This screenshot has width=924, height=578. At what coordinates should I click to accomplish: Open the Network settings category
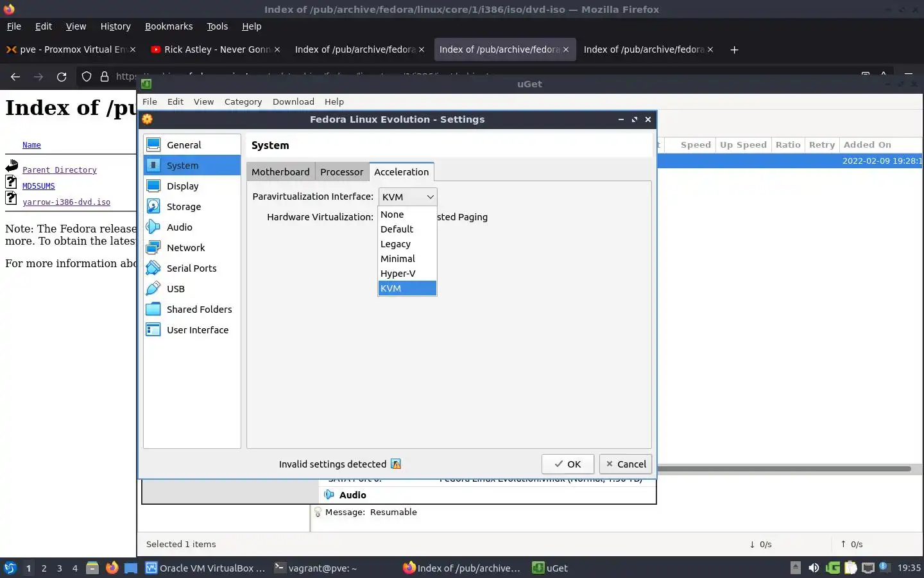[192, 248]
